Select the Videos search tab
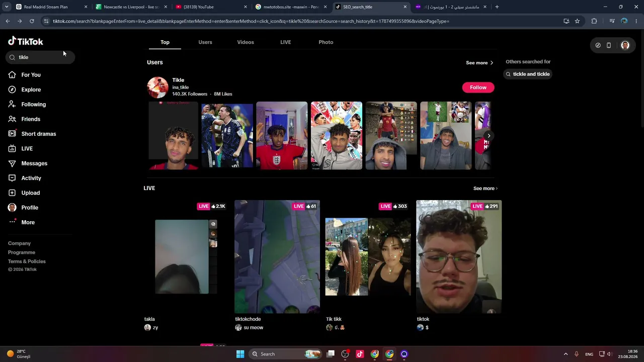Screen dimensions: 644x362 click(246, 42)
